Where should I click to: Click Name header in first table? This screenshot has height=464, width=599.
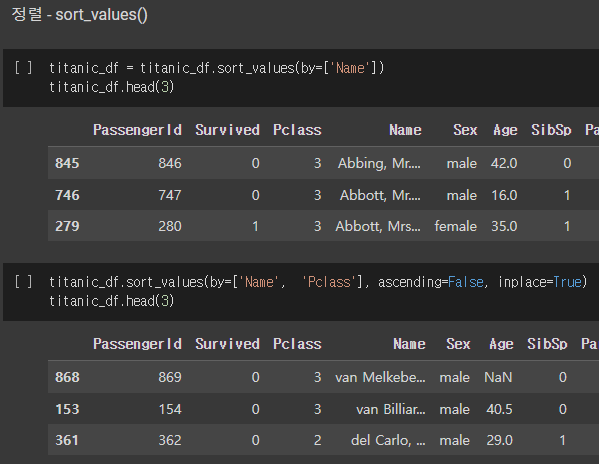pos(405,130)
